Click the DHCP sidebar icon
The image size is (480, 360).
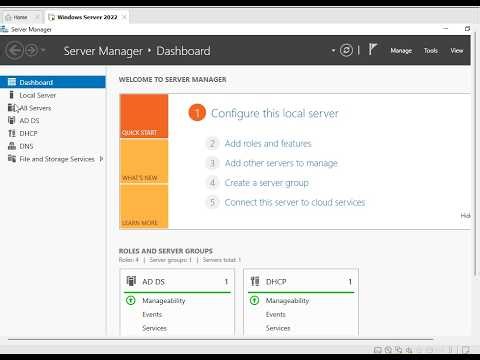point(12,133)
